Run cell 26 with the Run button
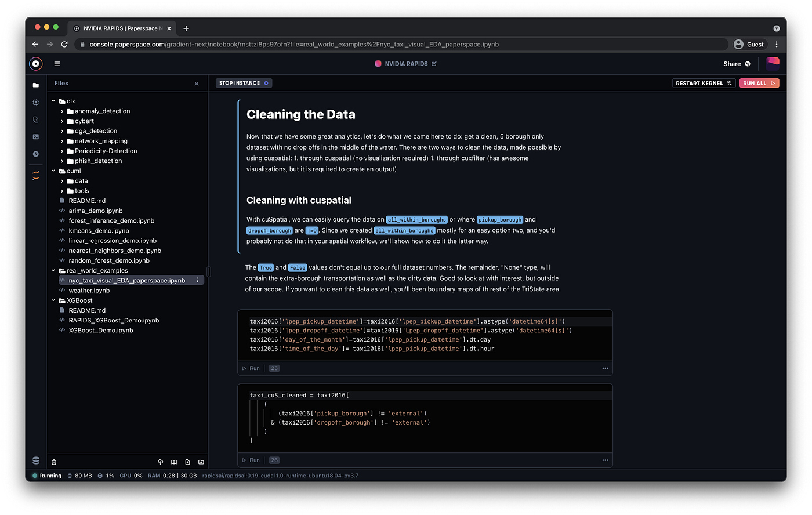The height and width of the screenshot is (515, 812). pos(251,460)
